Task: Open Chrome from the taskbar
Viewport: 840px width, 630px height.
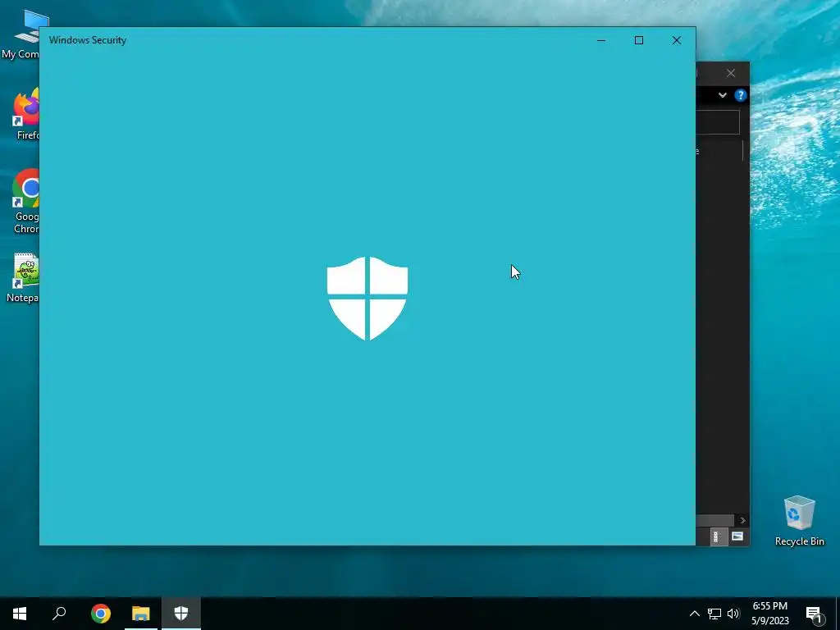Action: [x=101, y=614]
